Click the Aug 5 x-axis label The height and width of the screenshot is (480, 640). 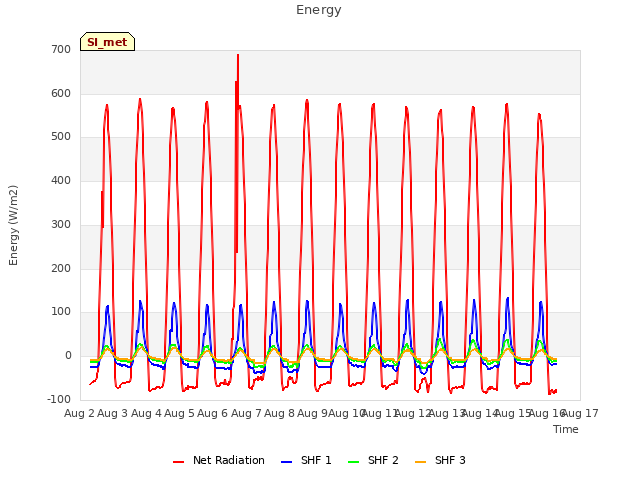click(x=180, y=413)
